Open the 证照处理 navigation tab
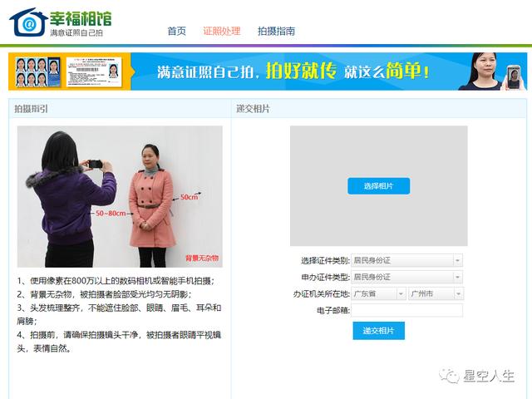The height and width of the screenshot is (399, 532). [221, 32]
